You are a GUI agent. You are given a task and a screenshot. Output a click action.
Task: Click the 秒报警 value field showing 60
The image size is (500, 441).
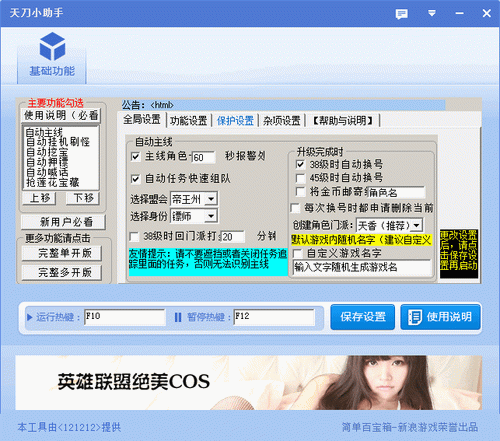point(203,157)
